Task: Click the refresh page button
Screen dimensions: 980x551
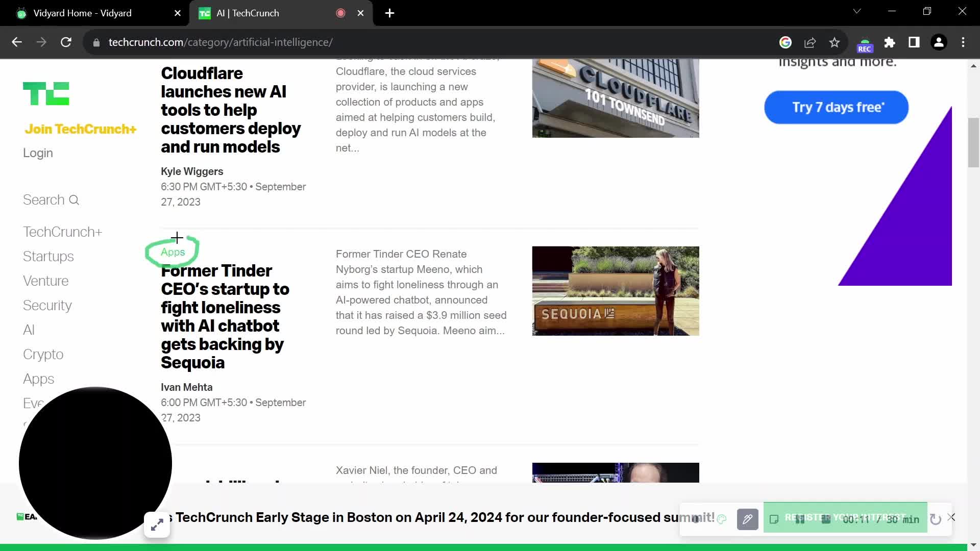Action: 66,42
